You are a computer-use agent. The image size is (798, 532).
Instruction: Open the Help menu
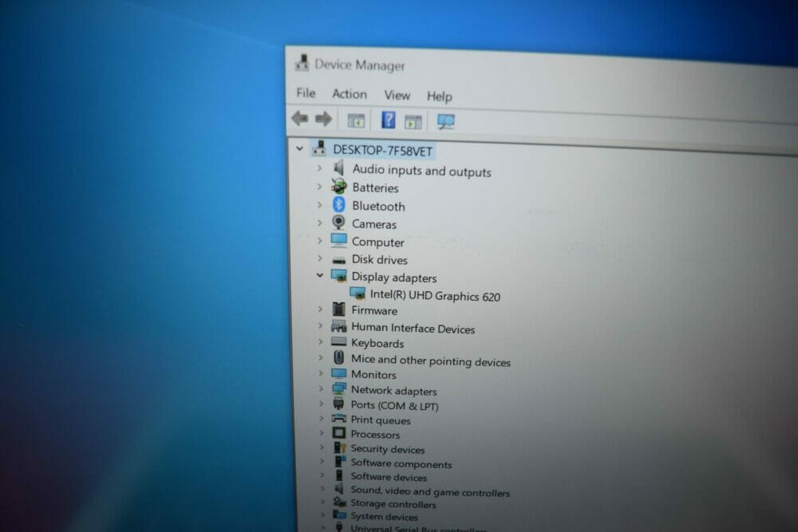pos(439,97)
